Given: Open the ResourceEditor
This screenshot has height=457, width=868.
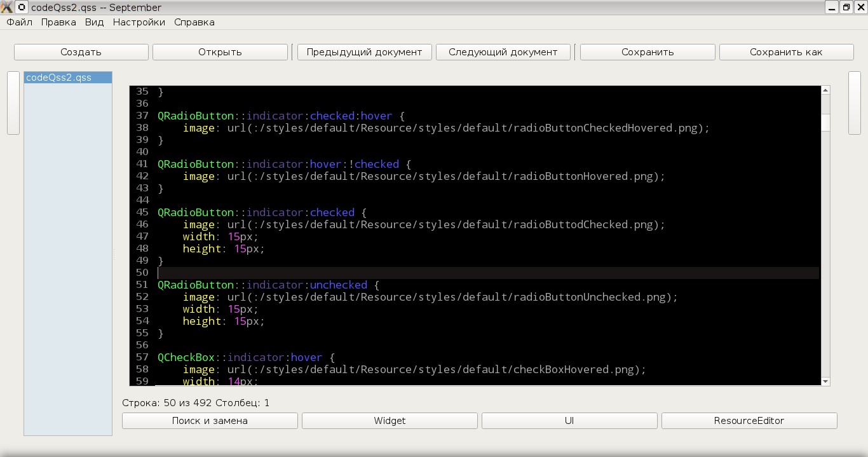Looking at the screenshot, I should click(x=749, y=421).
